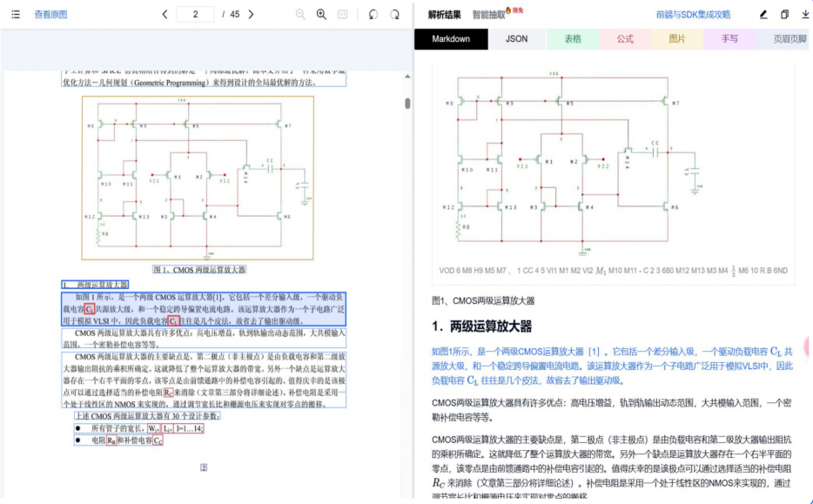813x504 pixels.
Task: Zoom out the document view
Action: tap(300, 15)
